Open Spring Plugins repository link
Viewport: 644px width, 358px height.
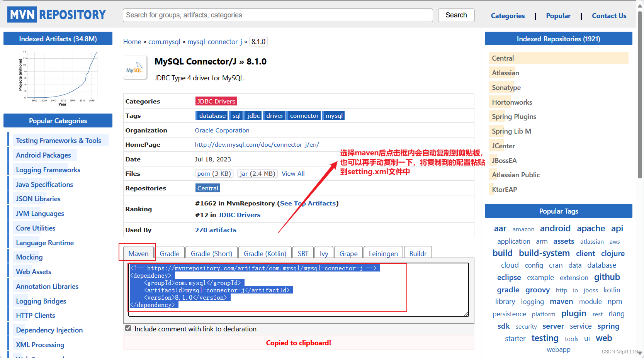(x=514, y=117)
